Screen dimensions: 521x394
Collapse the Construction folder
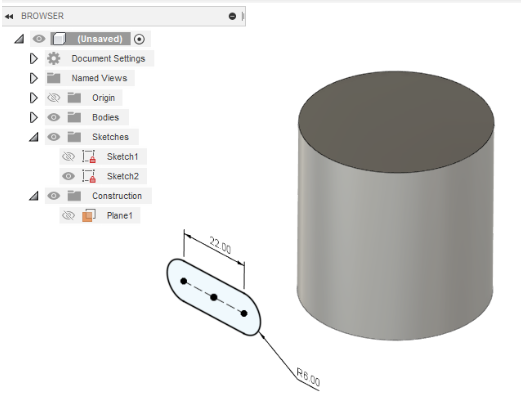(x=34, y=196)
